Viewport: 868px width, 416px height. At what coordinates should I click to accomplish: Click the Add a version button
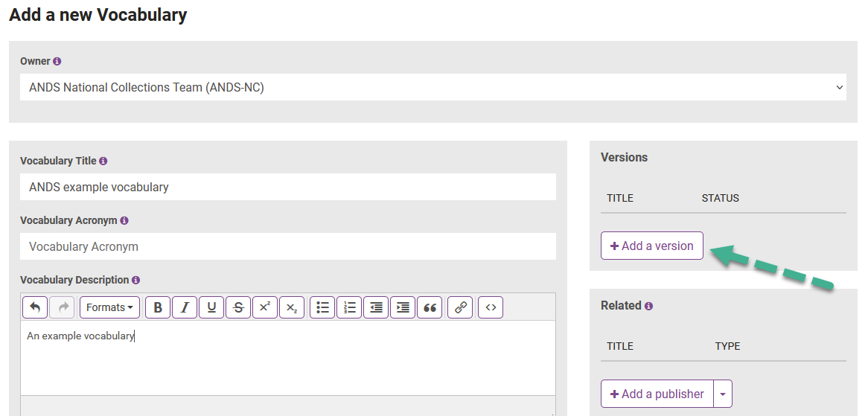pyautogui.click(x=651, y=246)
